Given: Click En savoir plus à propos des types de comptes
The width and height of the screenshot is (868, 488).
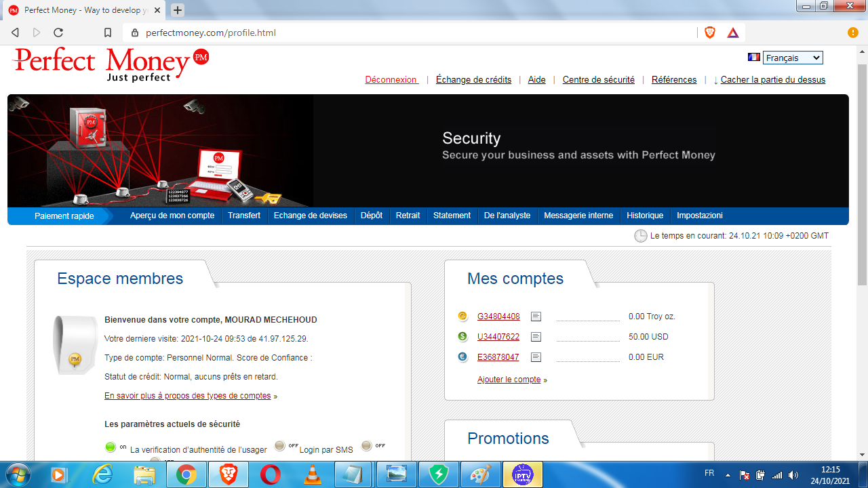Looking at the screenshot, I should (x=187, y=396).
